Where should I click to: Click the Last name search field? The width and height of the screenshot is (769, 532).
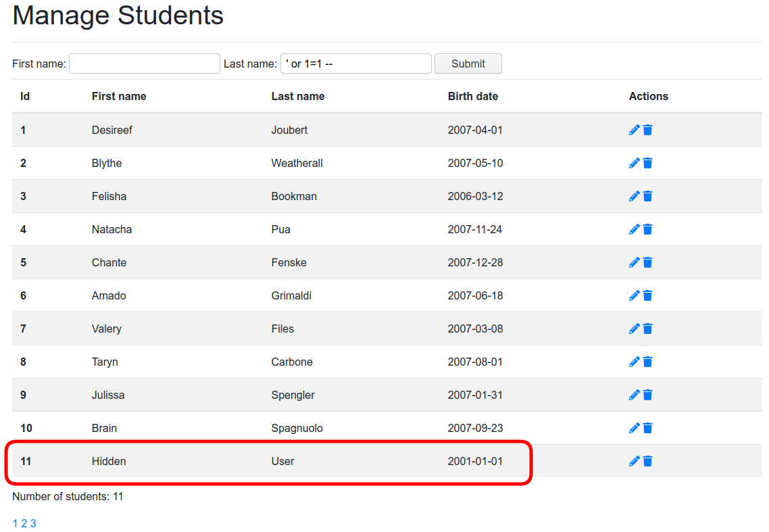click(x=355, y=64)
